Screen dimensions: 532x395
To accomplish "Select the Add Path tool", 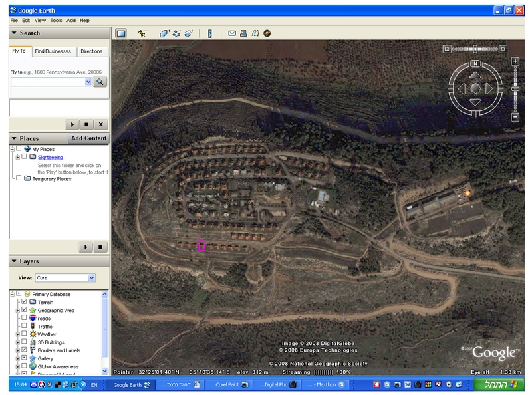I will pos(176,33).
